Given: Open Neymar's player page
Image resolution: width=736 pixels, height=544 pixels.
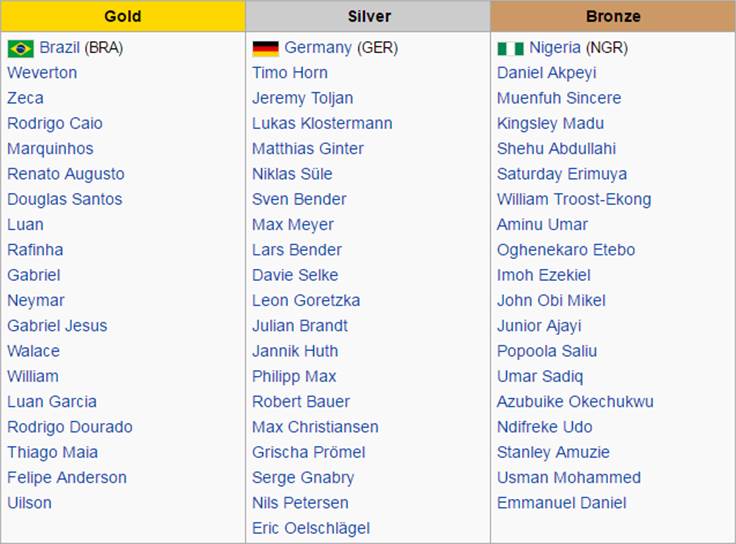Looking at the screenshot, I should click(36, 300).
